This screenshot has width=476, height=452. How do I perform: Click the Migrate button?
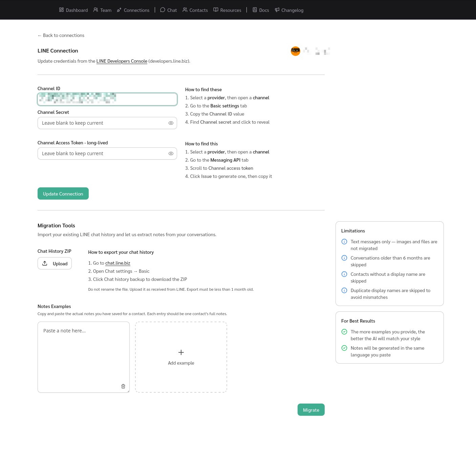pos(311,410)
